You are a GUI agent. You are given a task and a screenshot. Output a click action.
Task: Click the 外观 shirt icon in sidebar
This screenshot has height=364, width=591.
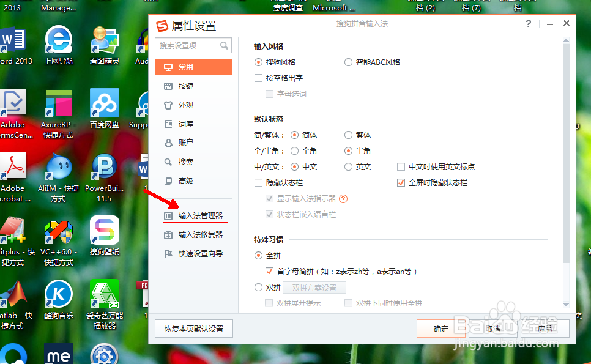(x=168, y=105)
